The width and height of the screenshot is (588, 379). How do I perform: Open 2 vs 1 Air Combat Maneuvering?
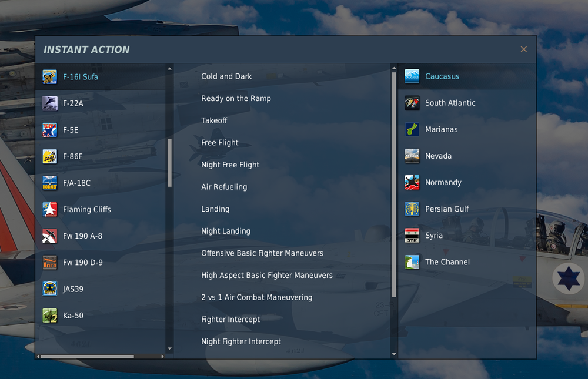point(256,298)
